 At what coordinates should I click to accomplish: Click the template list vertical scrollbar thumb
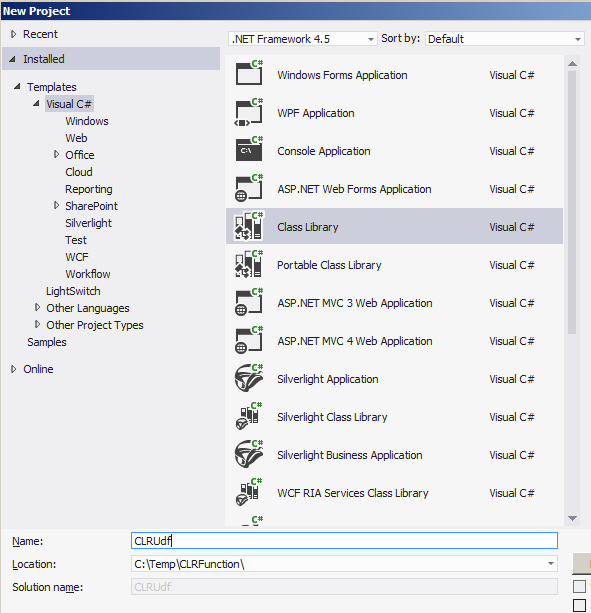pos(572,202)
